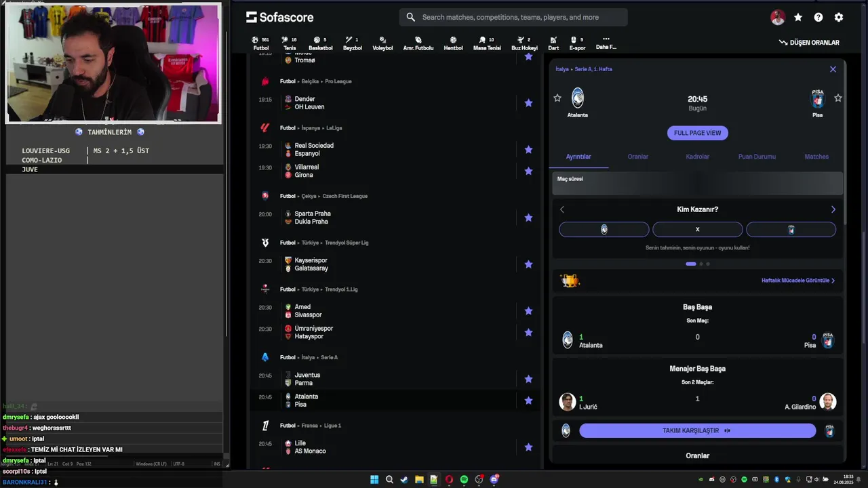
Task: Switch to the Oranlar tab
Action: tap(638, 157)
